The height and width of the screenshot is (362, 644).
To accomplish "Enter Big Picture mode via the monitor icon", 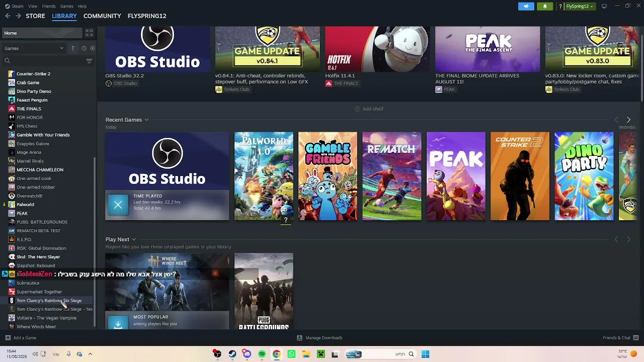I will [604, 6].
